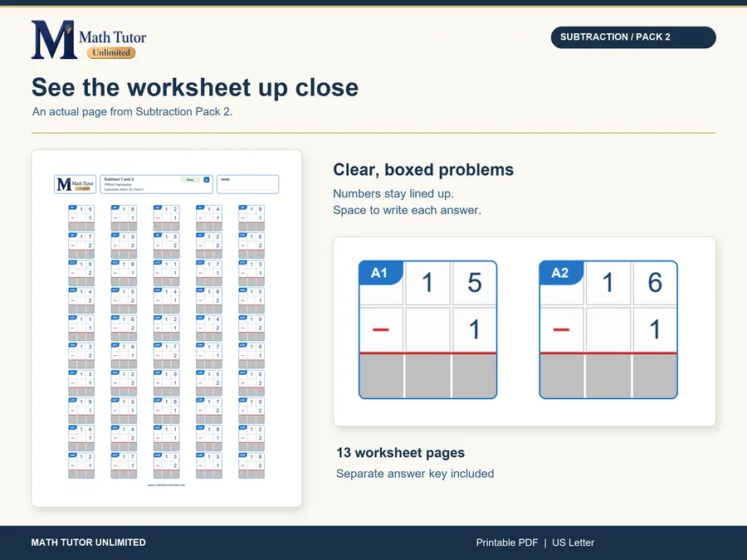Click the website URL below the worksheet preview
Image resolution: width=747 pixels, height=560 pixels.
pos(166,485)
